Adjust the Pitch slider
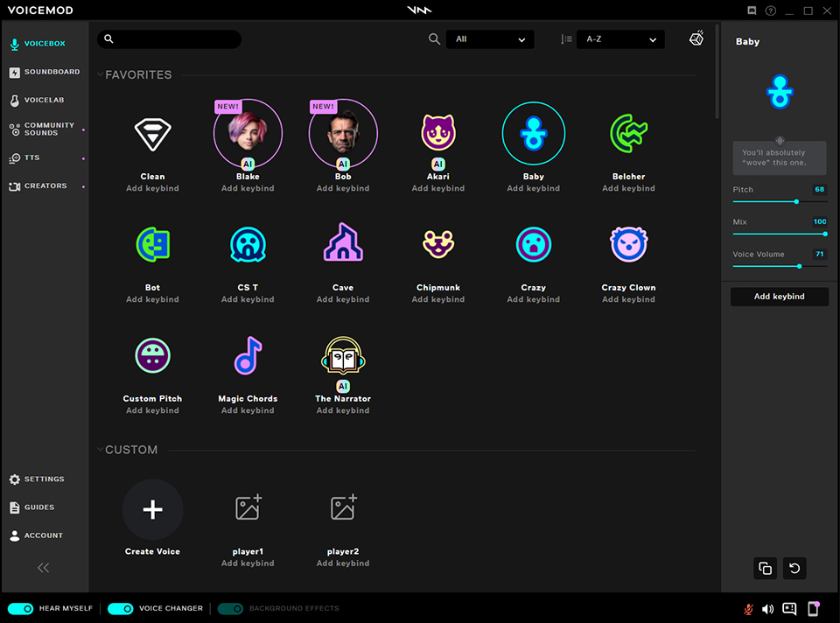Image resolution: width=840 pixels, height=623 pixels. pos(780,202)
